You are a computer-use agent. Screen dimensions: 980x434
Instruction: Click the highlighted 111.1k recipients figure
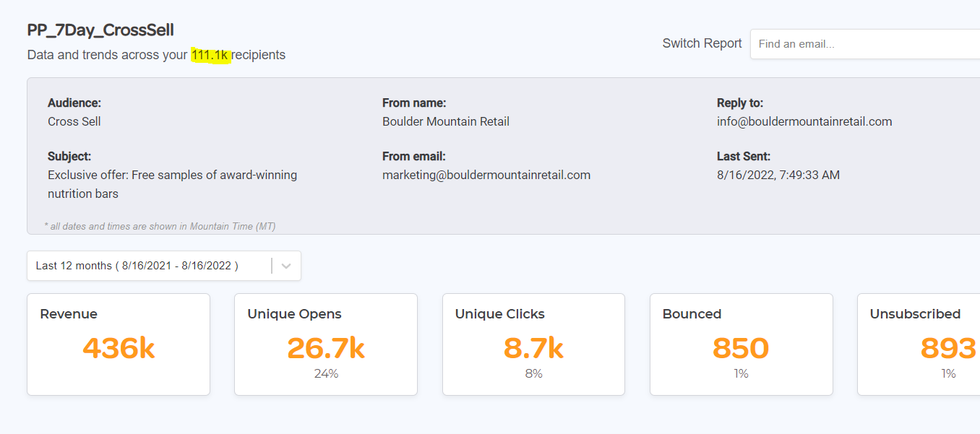click(x=210, y=55)
